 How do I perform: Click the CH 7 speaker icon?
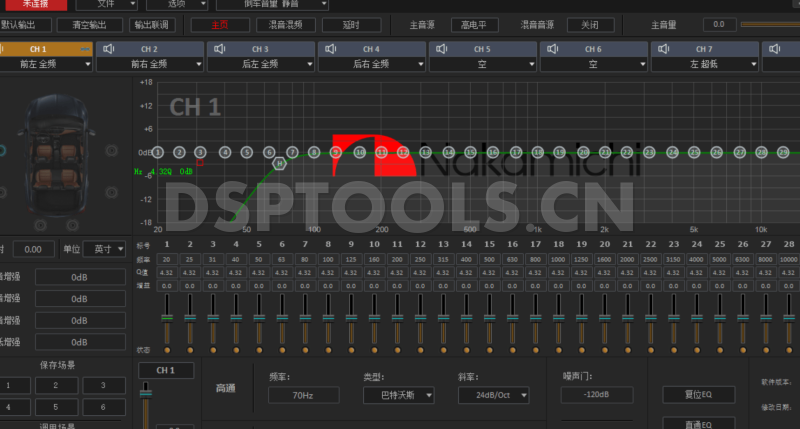(x=665, y=47)
